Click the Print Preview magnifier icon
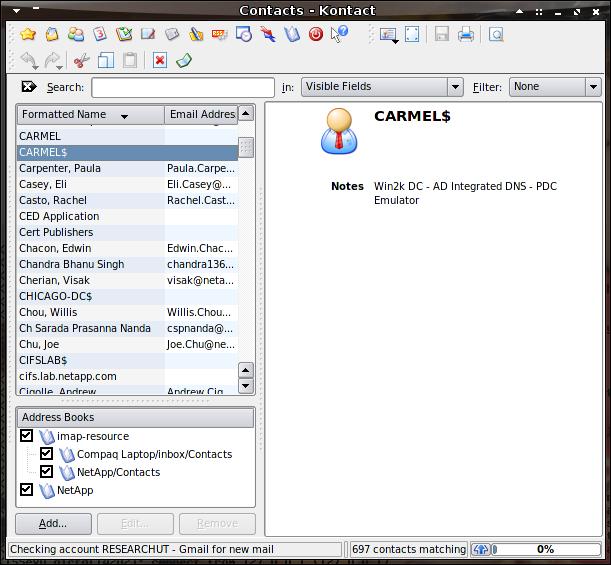 point(496,34)
